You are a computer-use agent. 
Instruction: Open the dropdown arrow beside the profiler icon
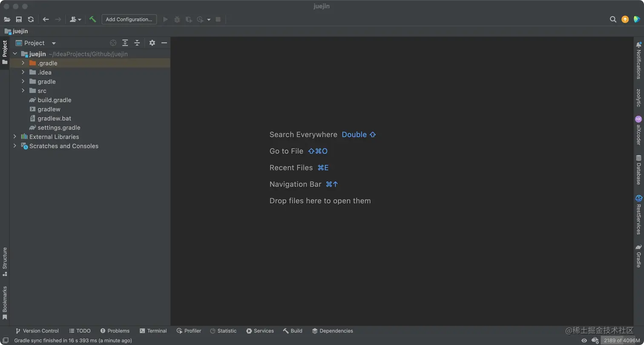tap(209, 20)
